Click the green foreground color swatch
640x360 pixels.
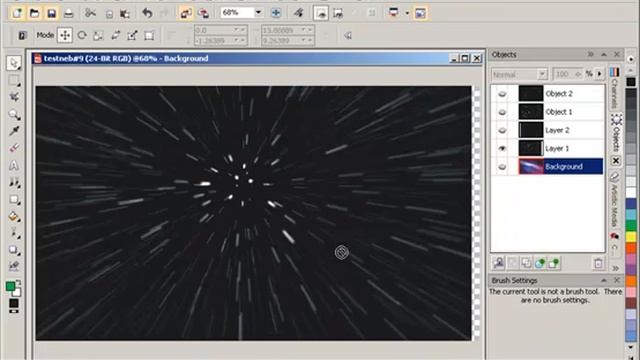[11, 287]
